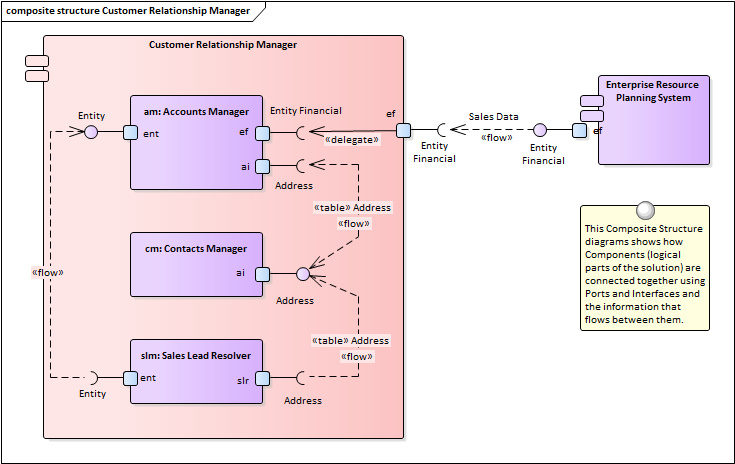Image resolution: width=735 pixels, height=464 pixels.
Task: Select the Address interface circle near Contacts Manager
Action: (303, 274)
